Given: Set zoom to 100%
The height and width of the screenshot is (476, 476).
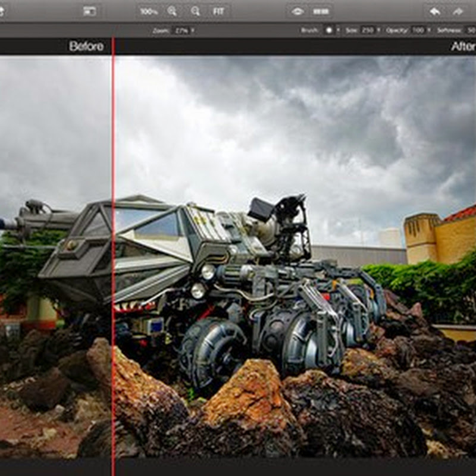Looking at the screenshot, I should pyautogui.click(x=149, y=11).
